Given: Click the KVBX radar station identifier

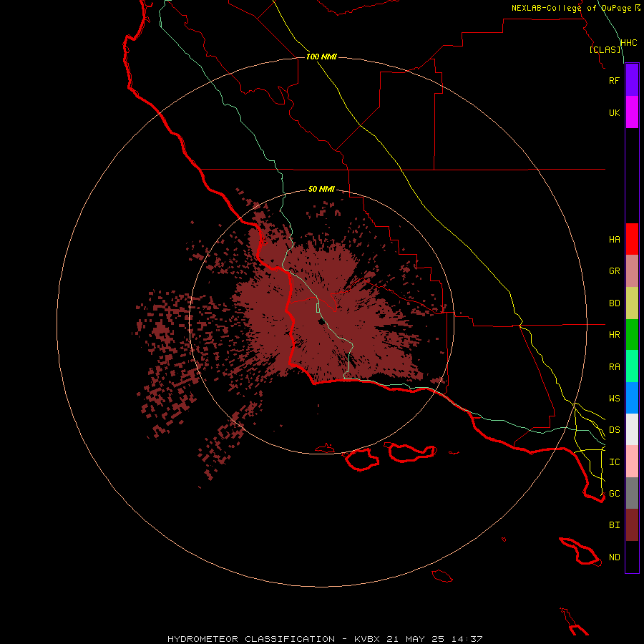Looking at the screenshot, I should coord(367,639).
